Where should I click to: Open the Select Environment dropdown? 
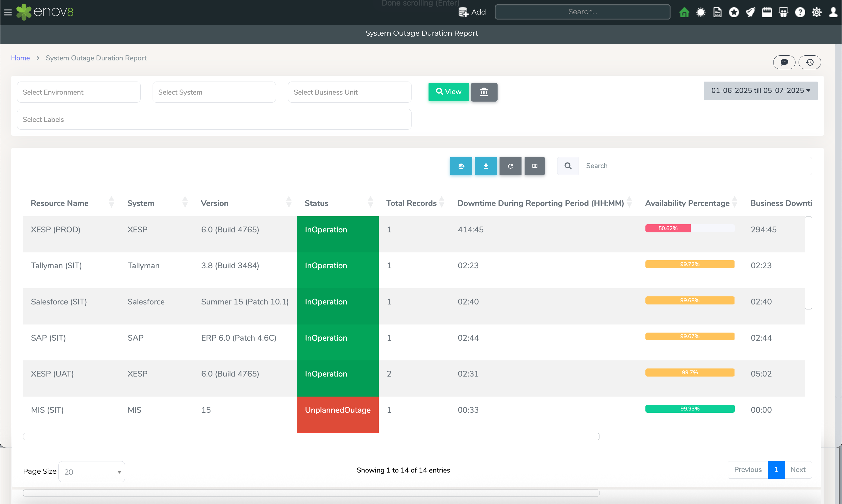pos(79,92)
